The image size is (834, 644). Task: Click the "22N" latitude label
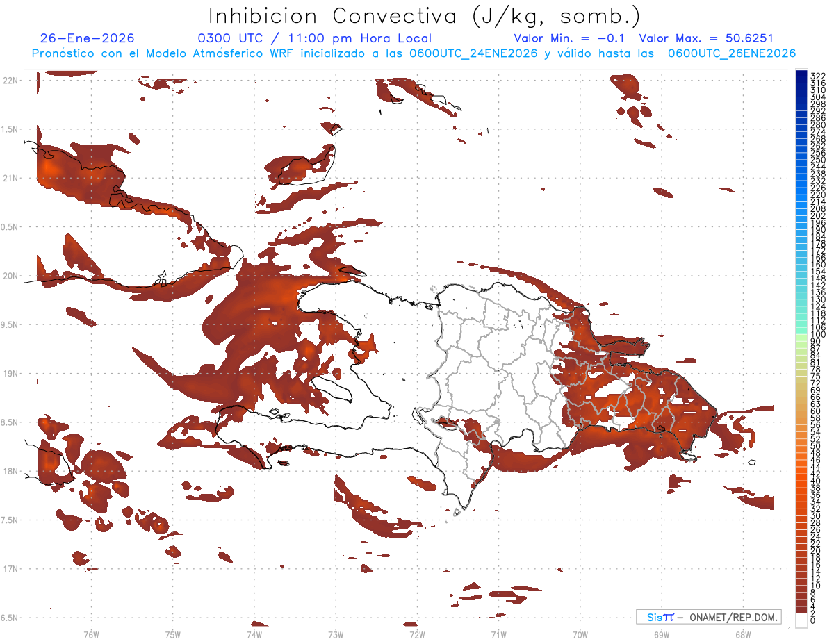tap(11, 81)
